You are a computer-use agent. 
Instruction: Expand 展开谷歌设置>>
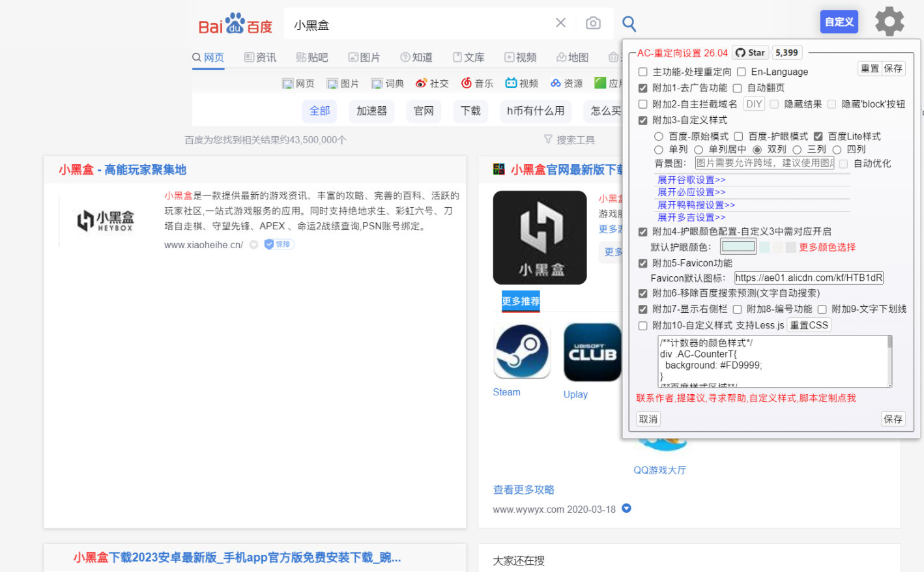691,180
